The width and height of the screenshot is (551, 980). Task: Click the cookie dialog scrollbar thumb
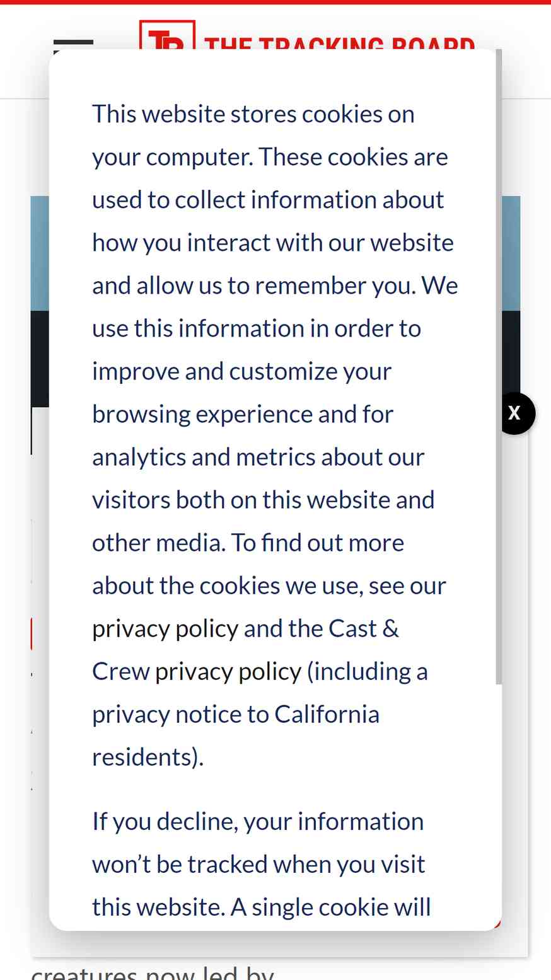499,367
